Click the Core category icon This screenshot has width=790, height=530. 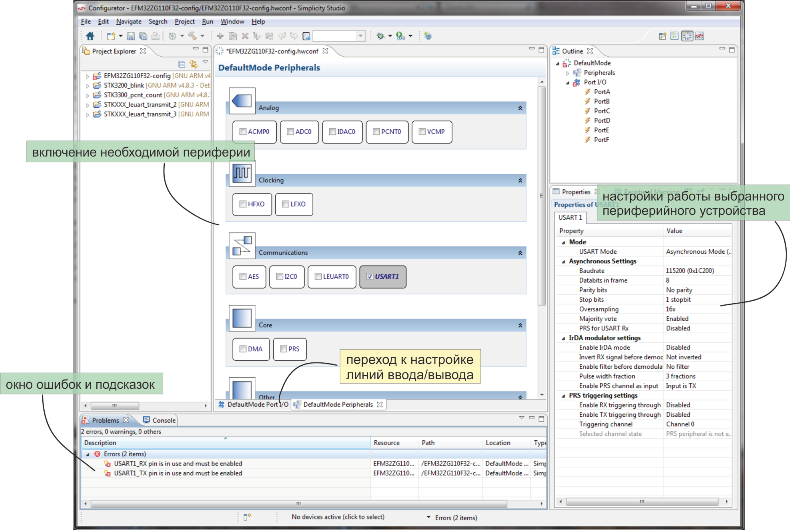pos(243,319)
